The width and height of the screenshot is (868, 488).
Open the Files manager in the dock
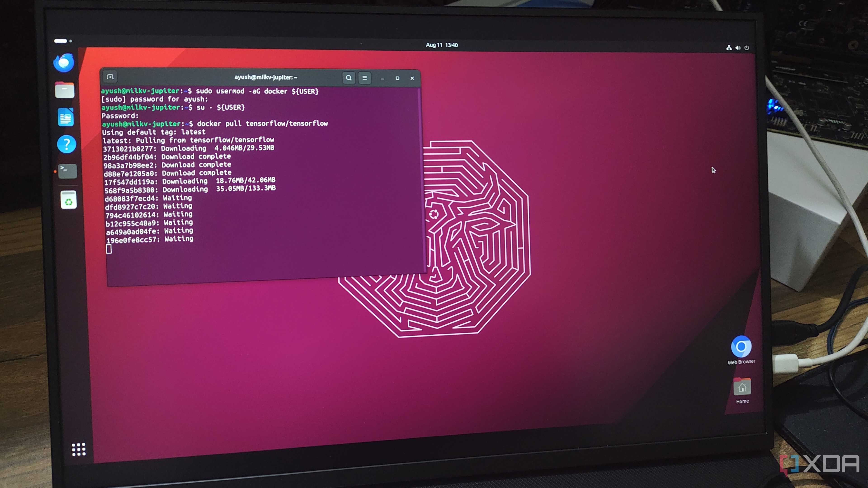(65, 90)
